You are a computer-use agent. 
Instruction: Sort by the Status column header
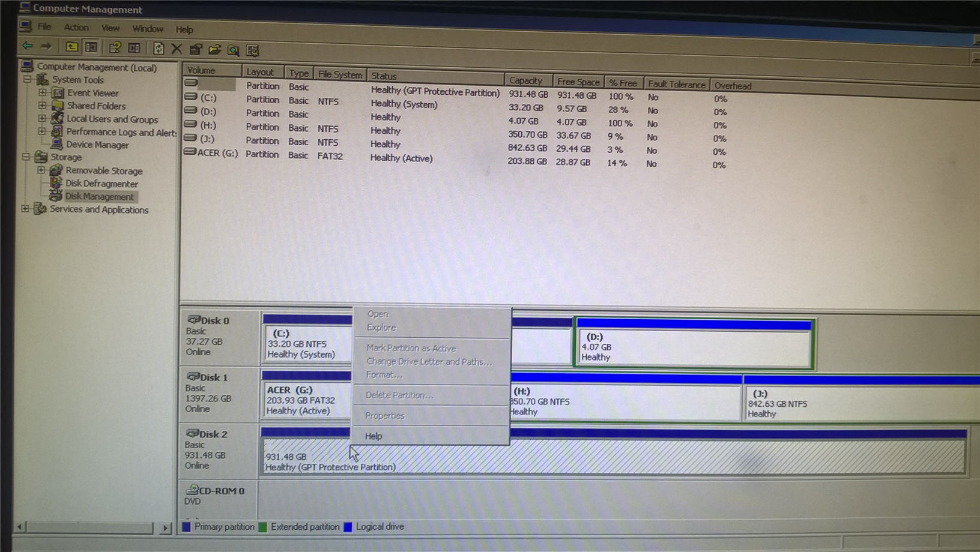[x=435, y=76]
